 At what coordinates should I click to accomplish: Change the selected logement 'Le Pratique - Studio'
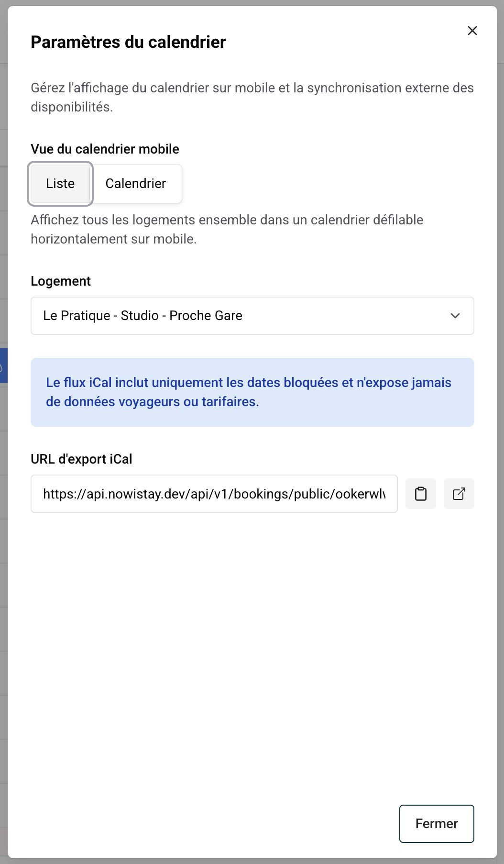click(x=252, y=316)
